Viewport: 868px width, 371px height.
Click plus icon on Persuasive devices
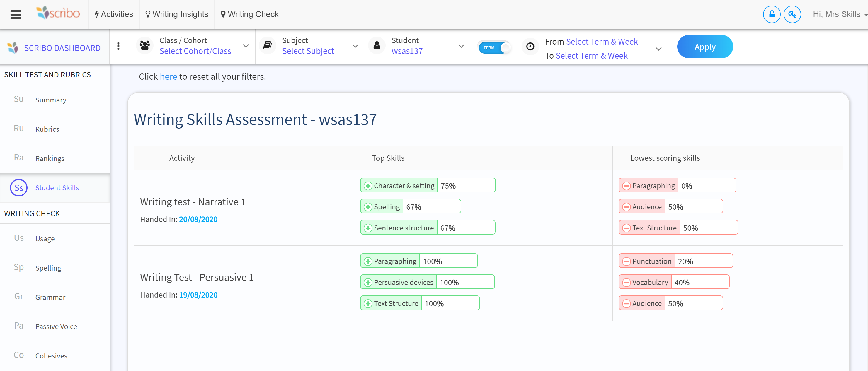tap(368, 283)
